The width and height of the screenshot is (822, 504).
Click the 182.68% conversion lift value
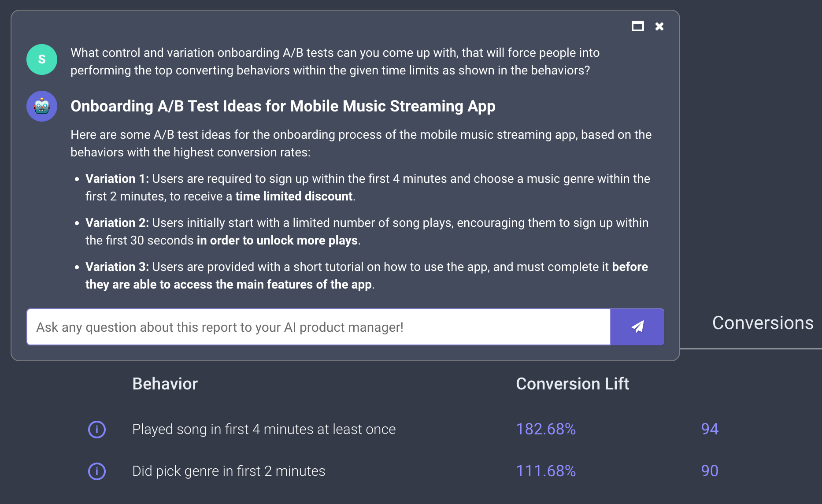click(546, 429)
